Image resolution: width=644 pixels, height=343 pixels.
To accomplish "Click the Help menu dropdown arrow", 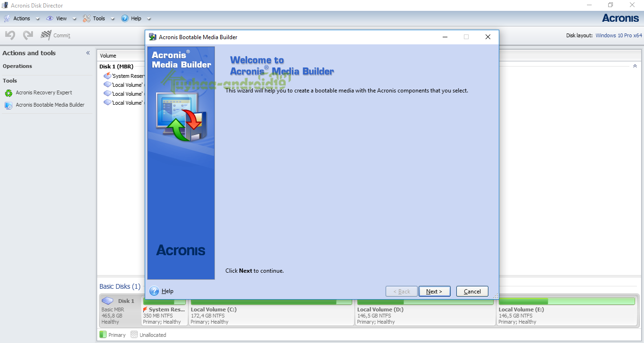I will [149, 19].
